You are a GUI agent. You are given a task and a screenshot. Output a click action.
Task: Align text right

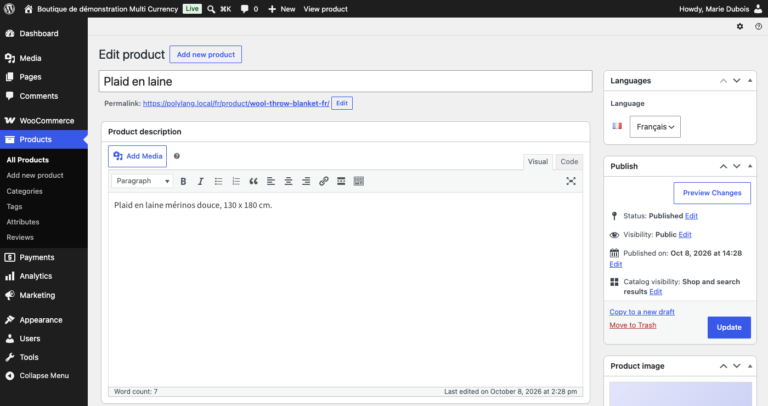(306, 181)
